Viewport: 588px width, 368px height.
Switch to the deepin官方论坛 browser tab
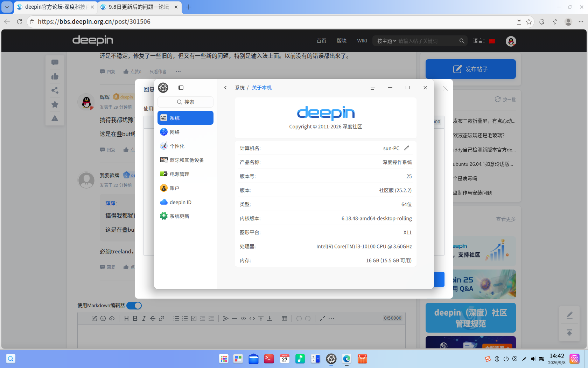click(x=56, y=7)
